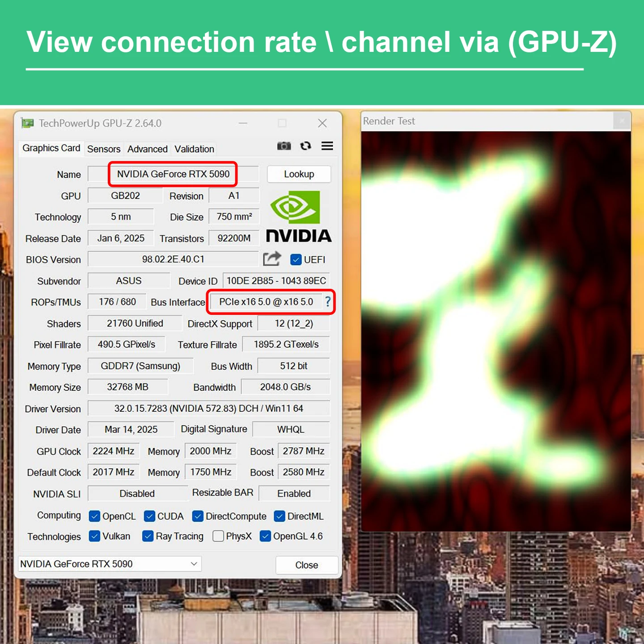
Task: Enable the PhysX checkbox
Action: (218, 536)
